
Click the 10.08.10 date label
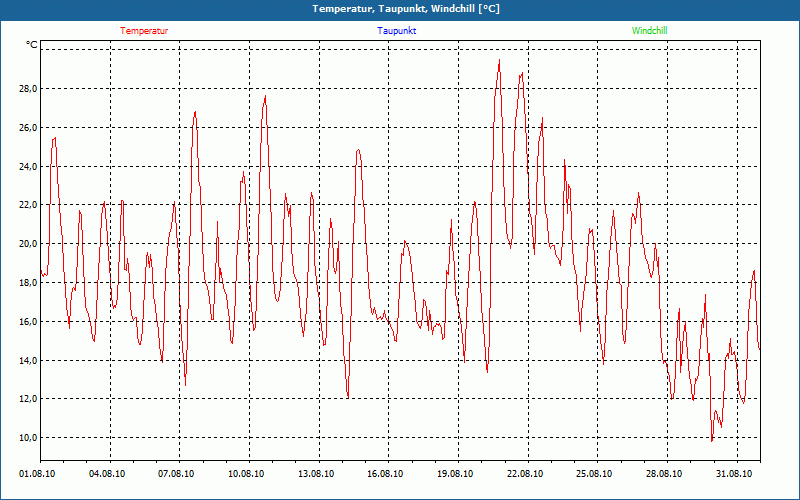point(246,474)
